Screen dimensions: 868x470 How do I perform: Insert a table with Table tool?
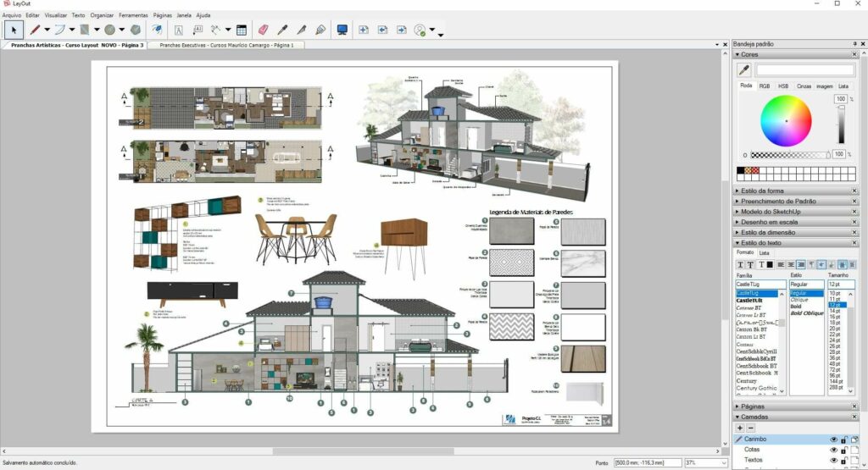(242, 30)
